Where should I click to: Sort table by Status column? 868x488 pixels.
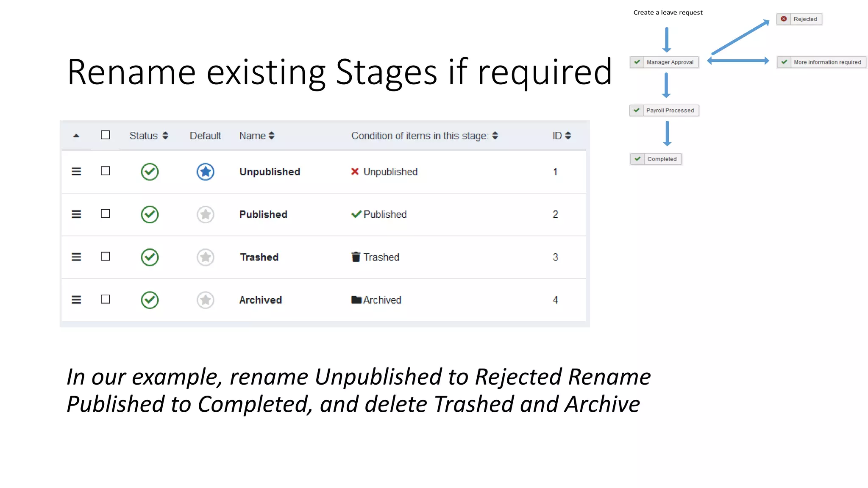point(149,136)
